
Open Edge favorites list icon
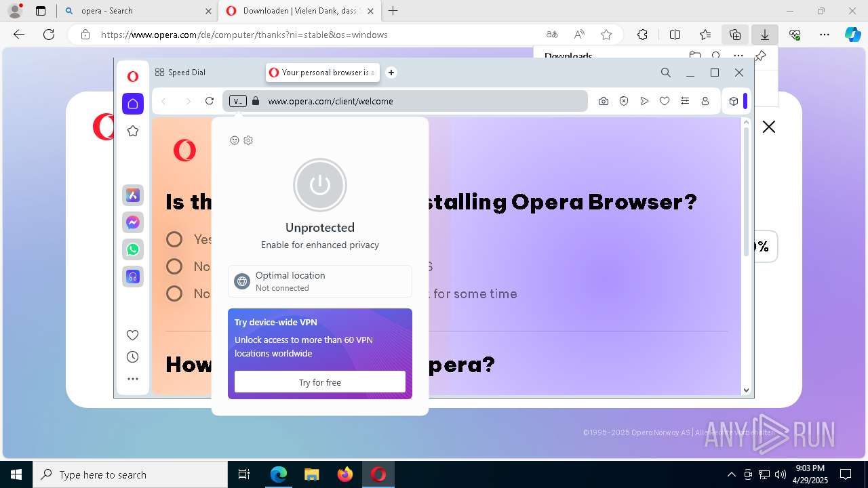coord(705,35)
